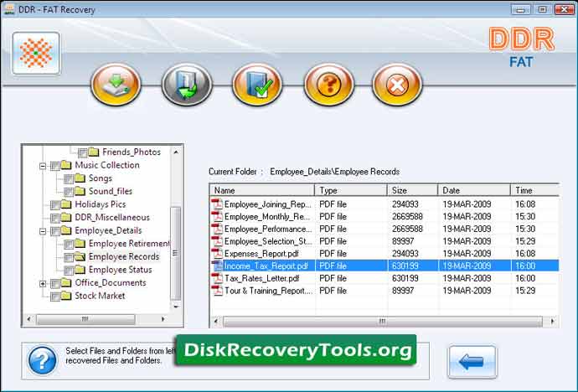
Task: Check the Holidays Pics checkbox
Action: coord(55,205)
